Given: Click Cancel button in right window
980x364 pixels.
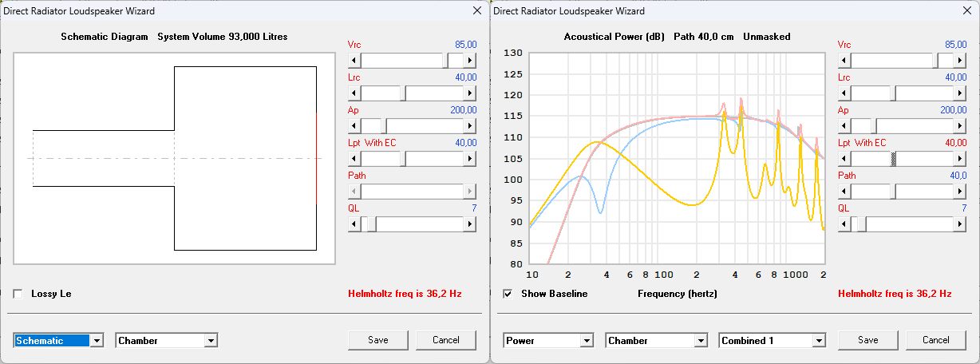Looking at the screenshot, I should click(x=936, y=340).
